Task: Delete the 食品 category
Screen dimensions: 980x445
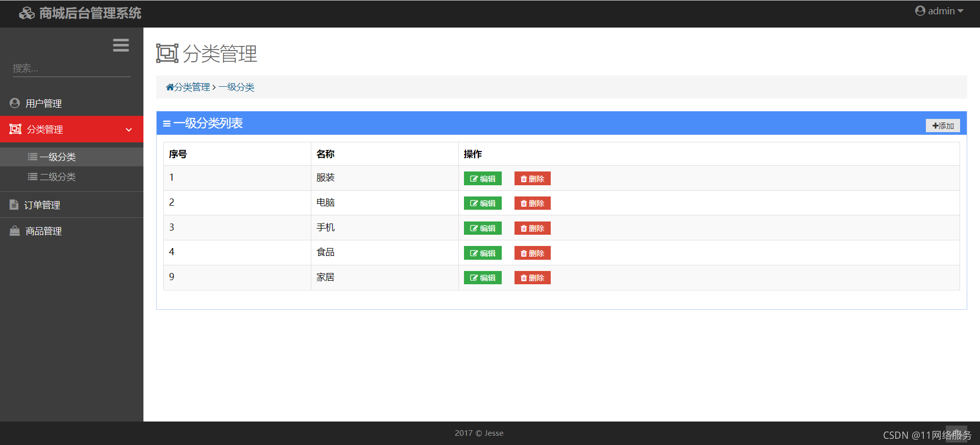Action: coord(532,253)
